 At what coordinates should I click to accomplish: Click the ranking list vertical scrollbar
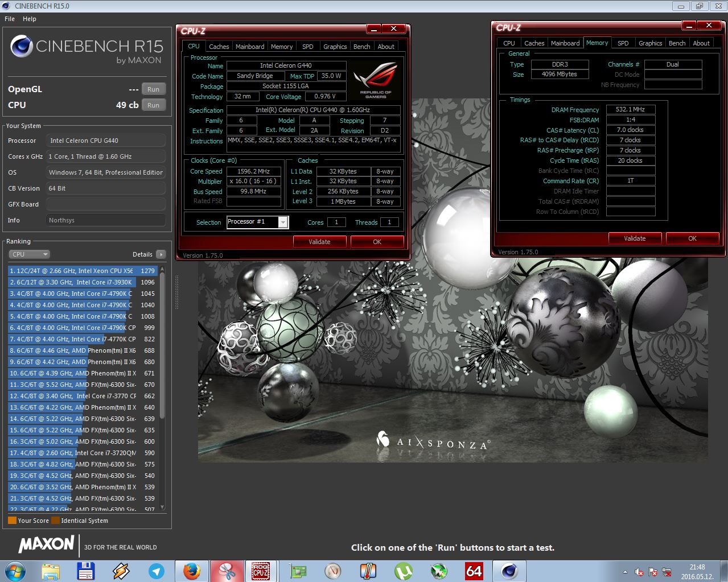click(x=162, y=388)
